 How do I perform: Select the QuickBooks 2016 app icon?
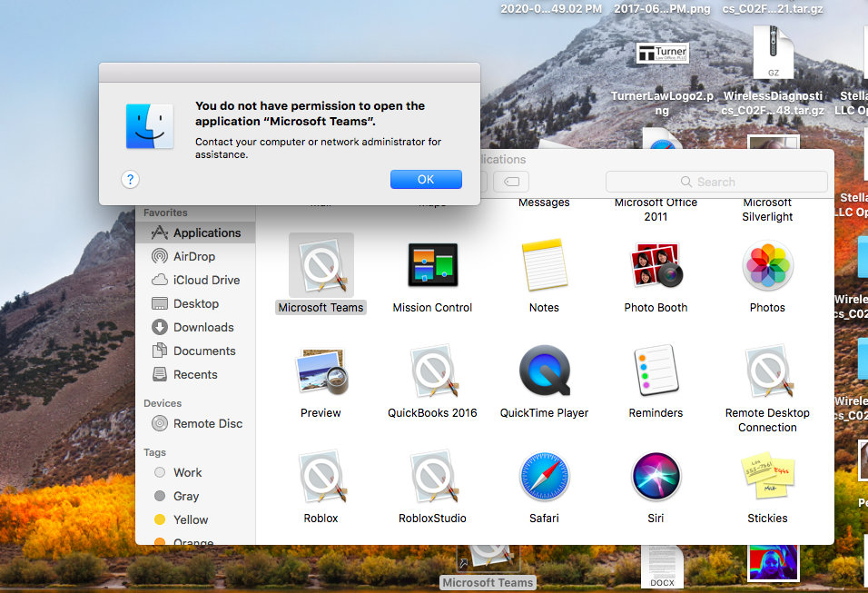click(432, 371)
